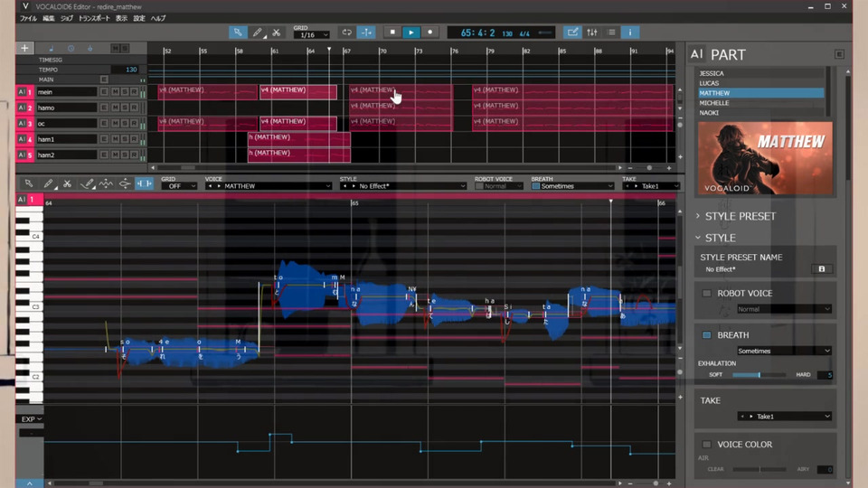Open the ヘルプ menu
This screenshot has height=488, width=868.
click(x=158, y=18)
